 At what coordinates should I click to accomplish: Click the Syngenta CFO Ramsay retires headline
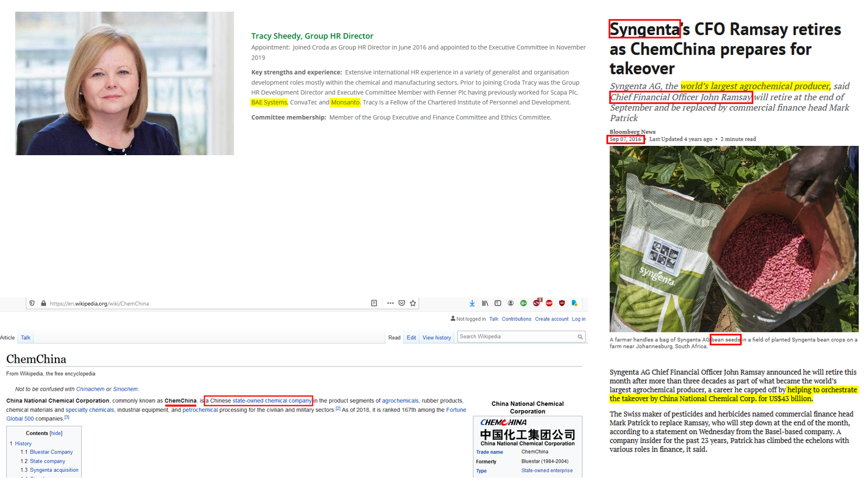726,48
